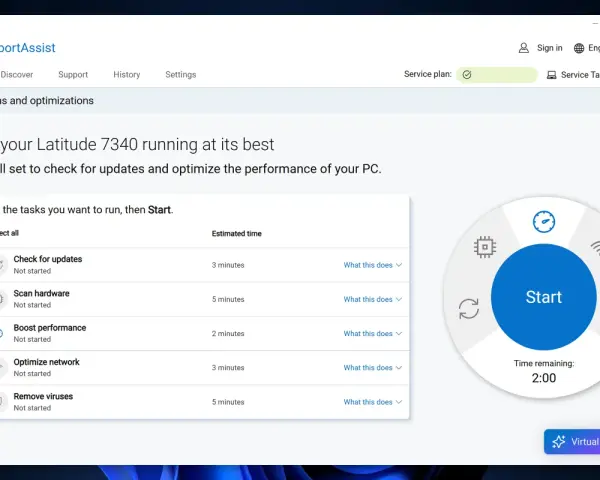Click Not started status under Optimize network
The height and width of the screenshot is (480, 600).
point(32,374)
